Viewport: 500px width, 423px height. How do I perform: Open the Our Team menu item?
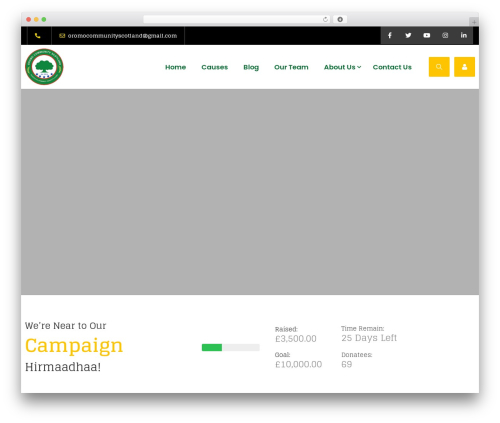(x=291, y=67)
